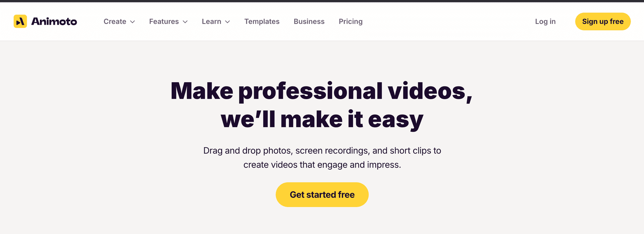Expand the chevron next to Features
This screenshot has width=644, height=234.
(x=185, y=22)
